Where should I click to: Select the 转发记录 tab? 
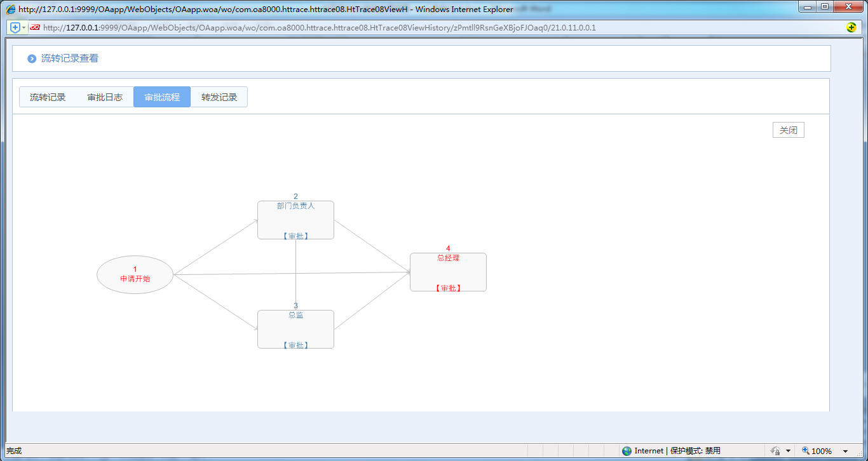click(x=219, y=97)
